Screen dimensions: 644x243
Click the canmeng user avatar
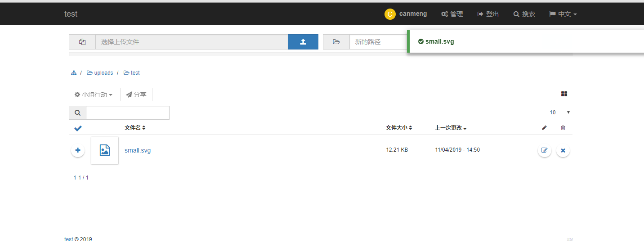[390, 14]
